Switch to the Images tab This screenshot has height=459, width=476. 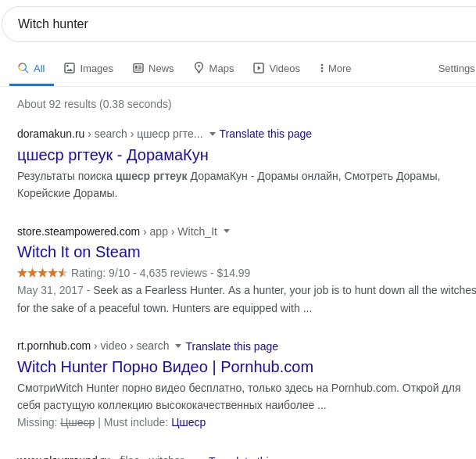click(88, 68)
